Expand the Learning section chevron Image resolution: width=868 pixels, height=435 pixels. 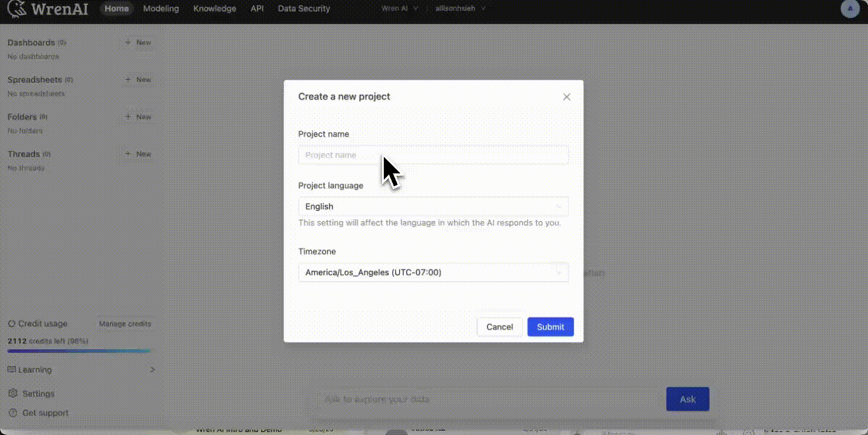pos(152,370)
